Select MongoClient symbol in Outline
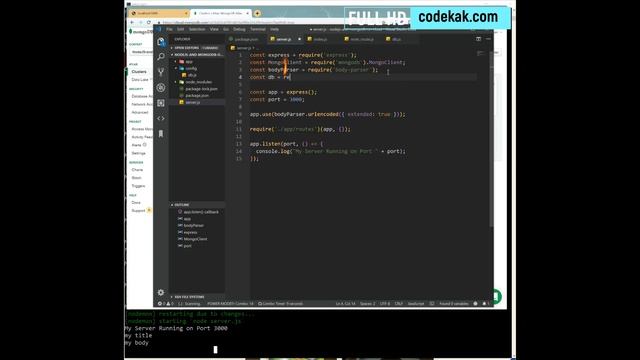 pos(195,239)
